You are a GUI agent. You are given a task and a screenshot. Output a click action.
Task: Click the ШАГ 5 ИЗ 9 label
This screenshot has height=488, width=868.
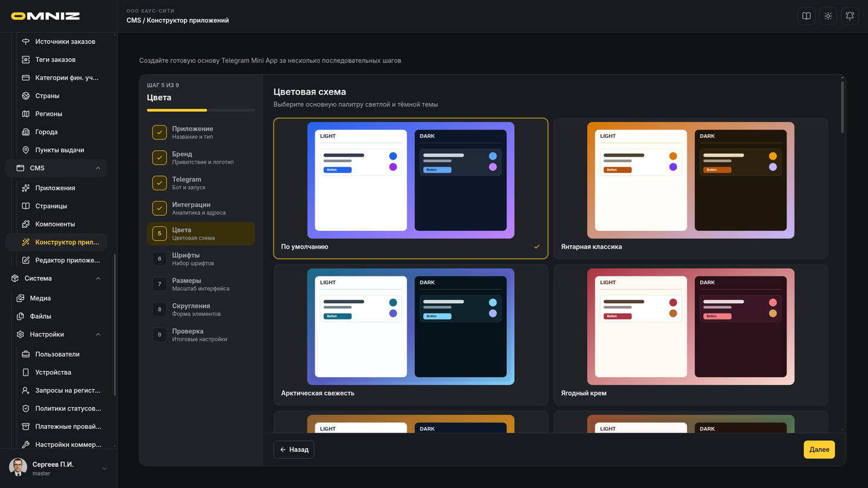pyautogui.click(x=163, y=86)
